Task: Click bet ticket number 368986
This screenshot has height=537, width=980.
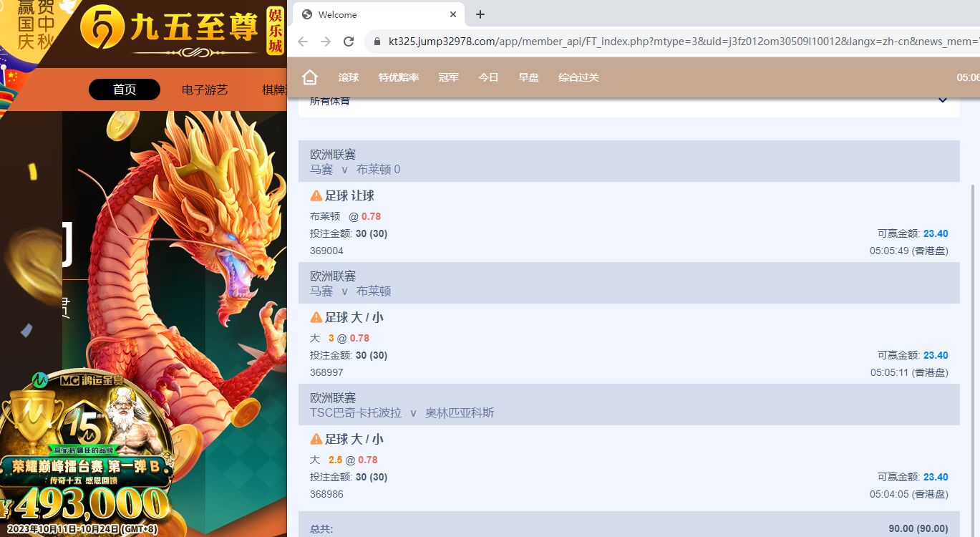Action: [x=326, y=495]
